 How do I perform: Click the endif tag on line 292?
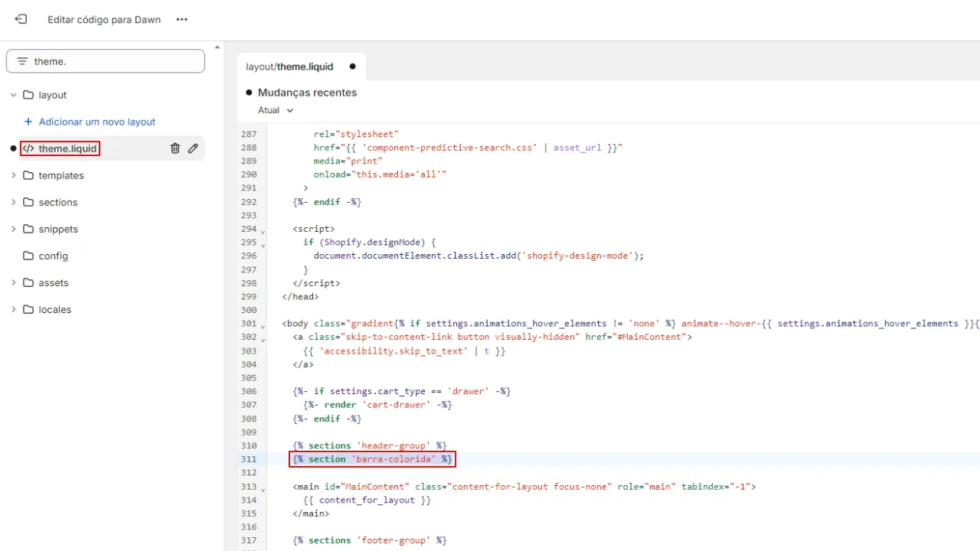[x=327, y=202]
